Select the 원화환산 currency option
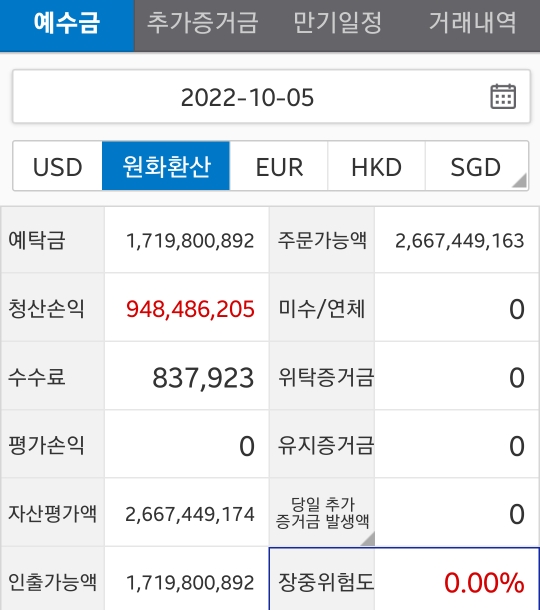 coord(166,166)
